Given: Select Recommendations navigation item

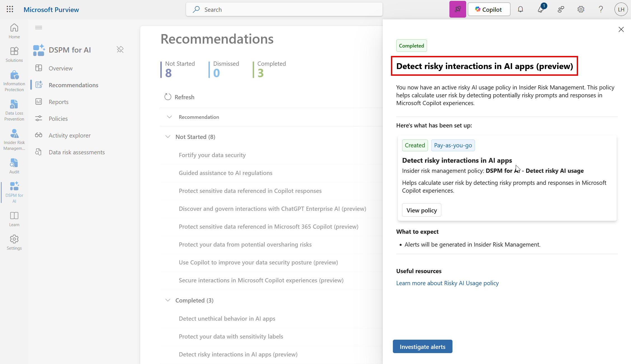Looking at the screenshot, I should pyautogui.click(x=73, y=85).
